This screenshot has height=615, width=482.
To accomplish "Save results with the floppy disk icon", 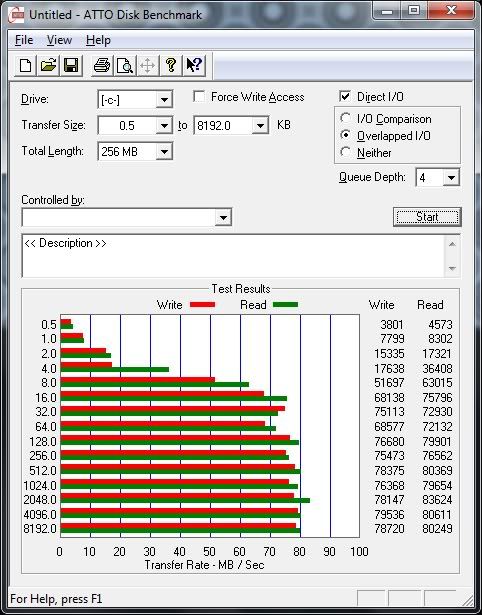I will (x=71, y=65).
